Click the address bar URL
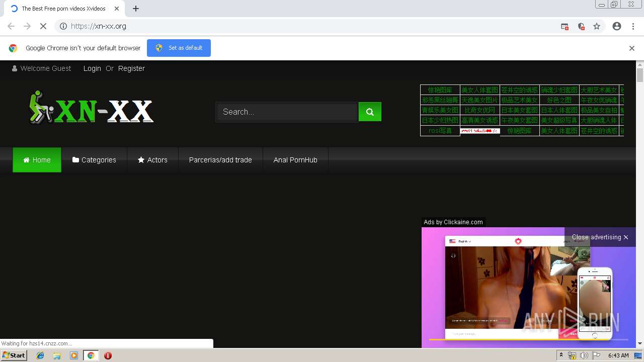Image resolution: width=644 pixels, height=362 pixels. pos(99,26)
